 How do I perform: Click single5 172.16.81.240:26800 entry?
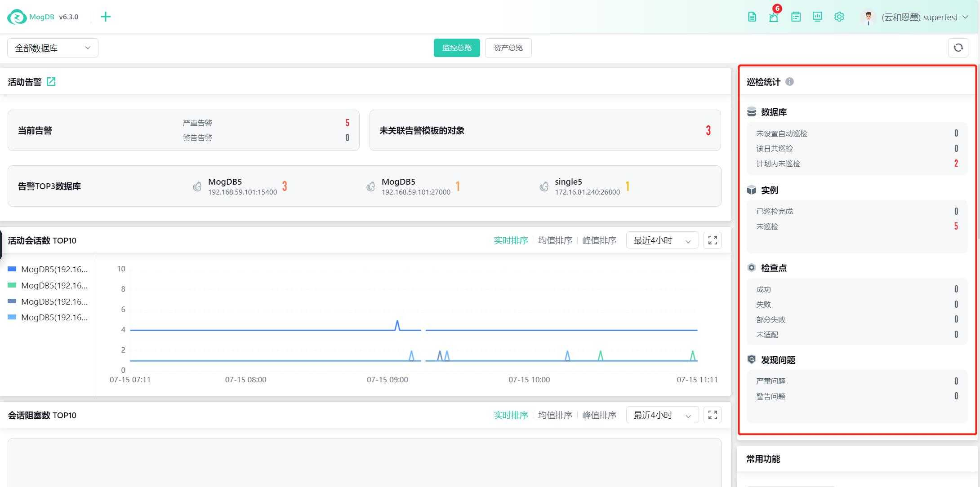587,186
